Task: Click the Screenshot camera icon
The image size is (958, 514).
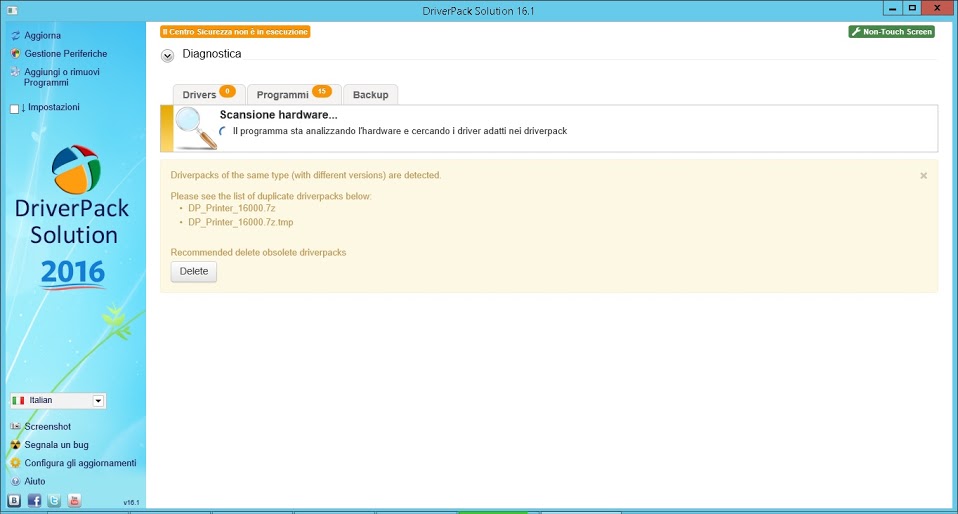Action: tap(15, 426)
